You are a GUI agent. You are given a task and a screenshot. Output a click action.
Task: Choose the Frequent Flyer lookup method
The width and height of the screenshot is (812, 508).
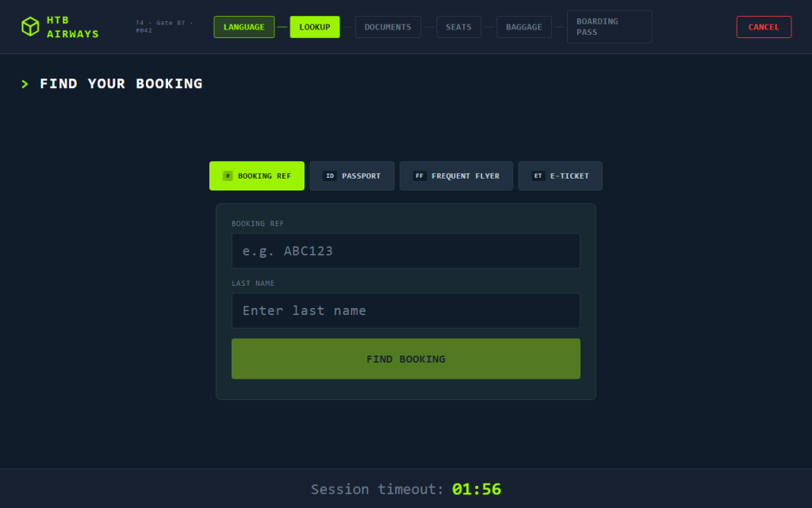(456, 175)
